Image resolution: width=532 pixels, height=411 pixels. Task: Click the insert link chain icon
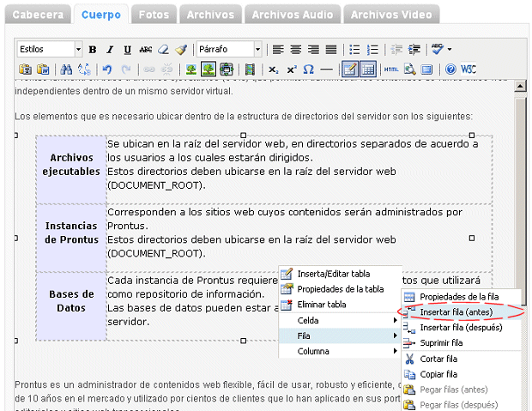pos(149,70)
